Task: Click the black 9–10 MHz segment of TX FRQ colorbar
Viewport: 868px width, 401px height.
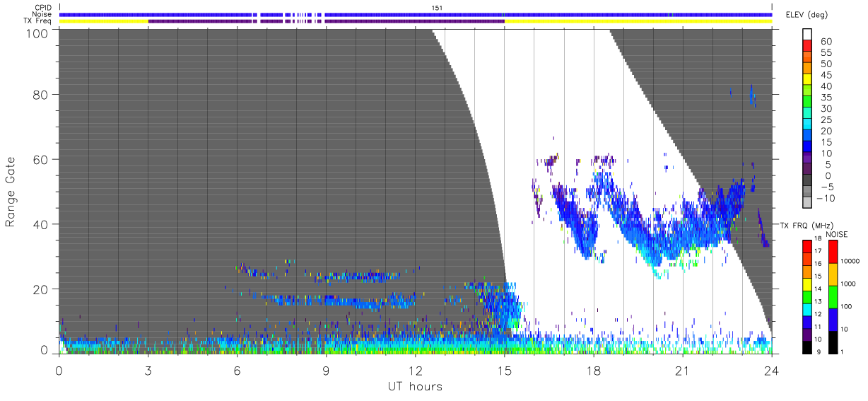Action: [x=808, y=346]
